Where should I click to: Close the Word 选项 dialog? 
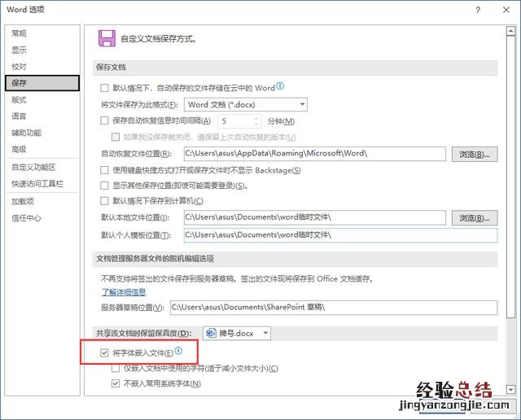click(506, 10)
